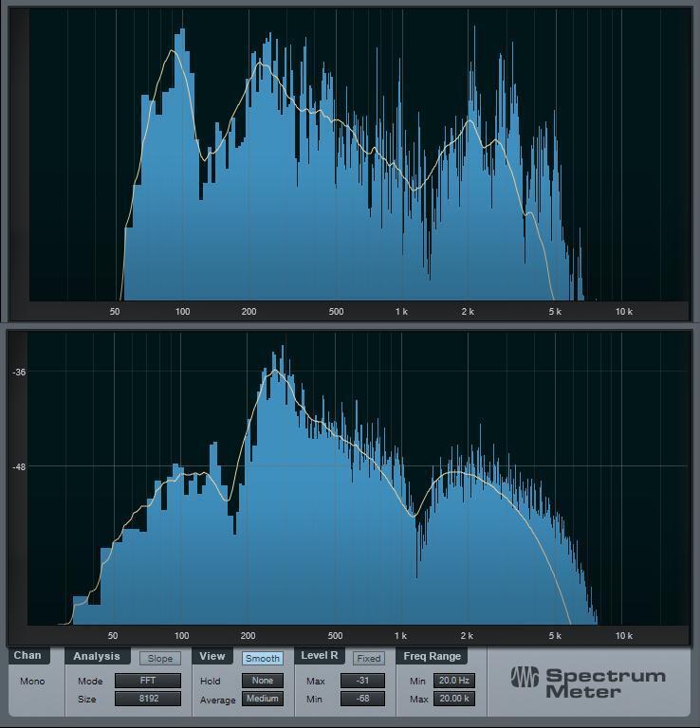This screenshot has width=700, height=728.
Task: Click the Average label in View section
Action: (217, 700)
